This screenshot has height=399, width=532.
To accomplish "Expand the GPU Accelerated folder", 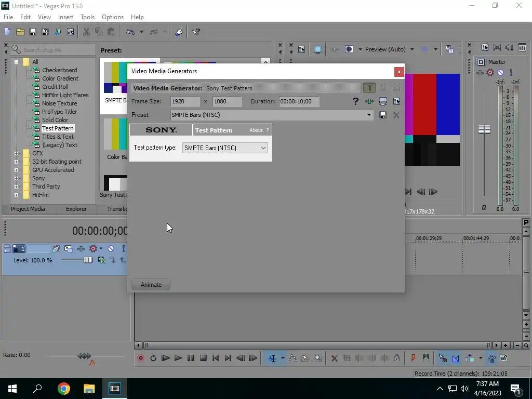I will [16, 170].
